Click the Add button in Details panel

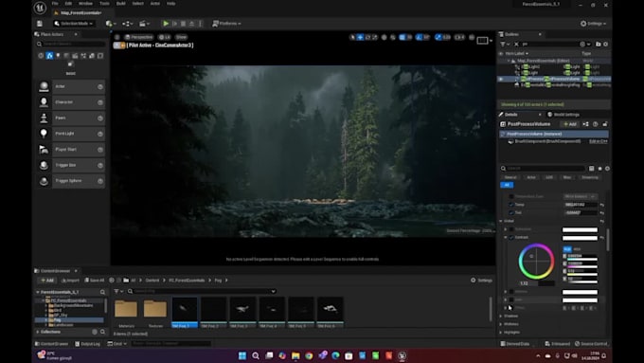[570, 124]
